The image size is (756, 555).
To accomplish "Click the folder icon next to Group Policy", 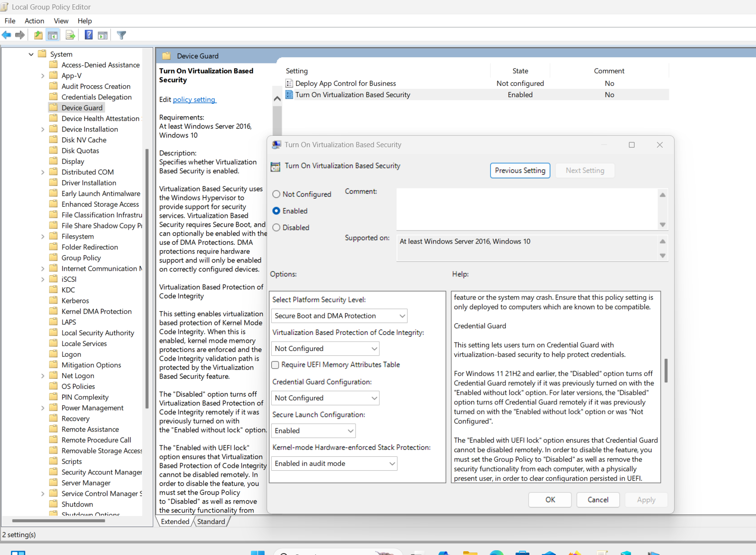I will tap(54, 258).
